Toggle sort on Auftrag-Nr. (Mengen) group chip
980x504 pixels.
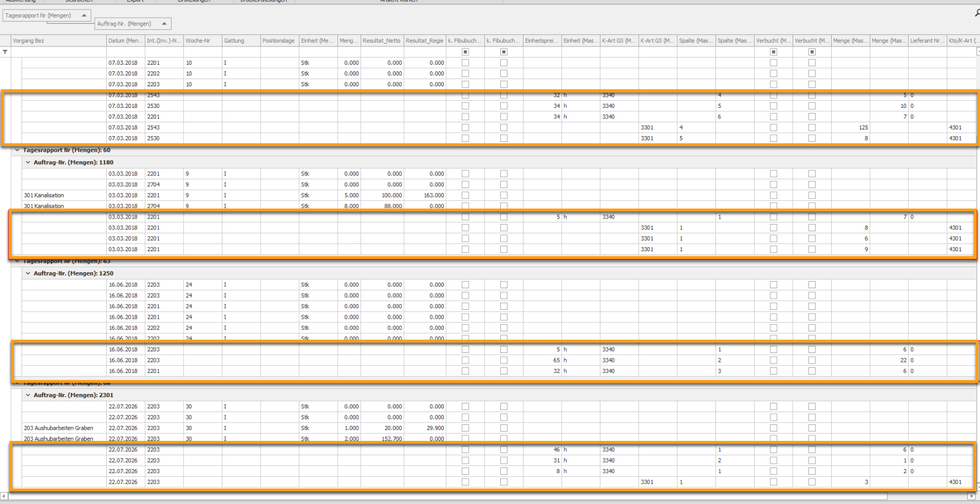tap(133, 24)
